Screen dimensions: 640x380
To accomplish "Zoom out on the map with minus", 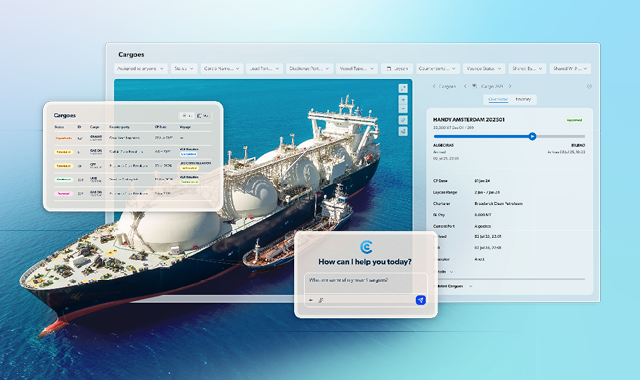I will 403,109.
